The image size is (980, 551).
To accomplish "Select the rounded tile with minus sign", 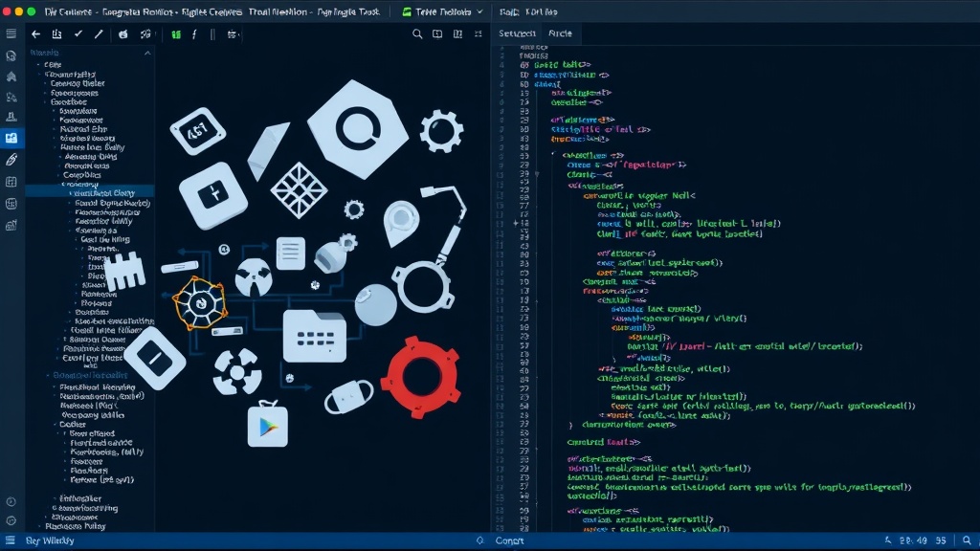I will 154,358.
